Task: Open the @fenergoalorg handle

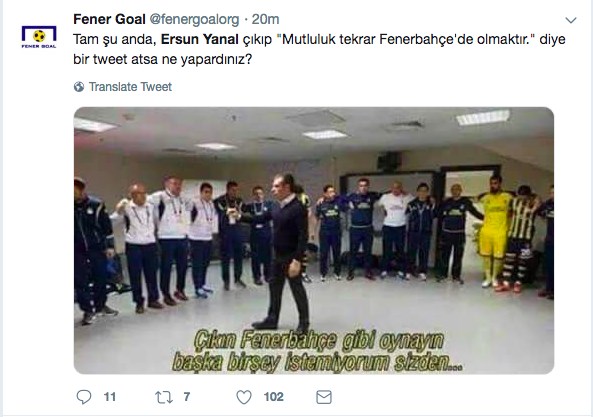Action: [194, 19]
